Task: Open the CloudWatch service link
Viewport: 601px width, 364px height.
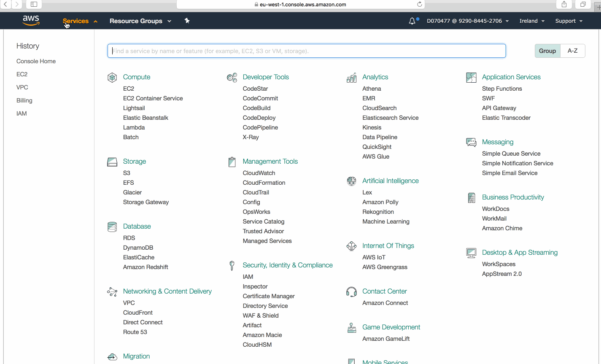Action: click(x=259, y=173)
